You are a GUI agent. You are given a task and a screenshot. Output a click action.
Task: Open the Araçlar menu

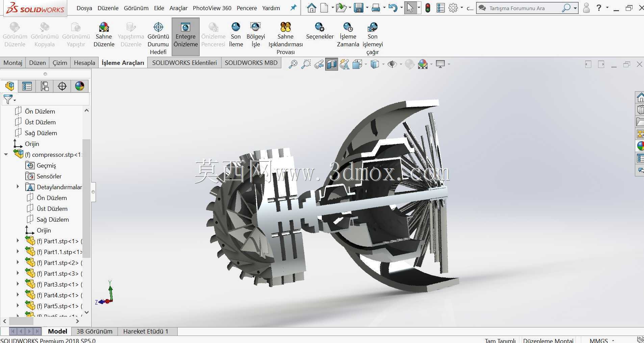click(x=178, y=8)
